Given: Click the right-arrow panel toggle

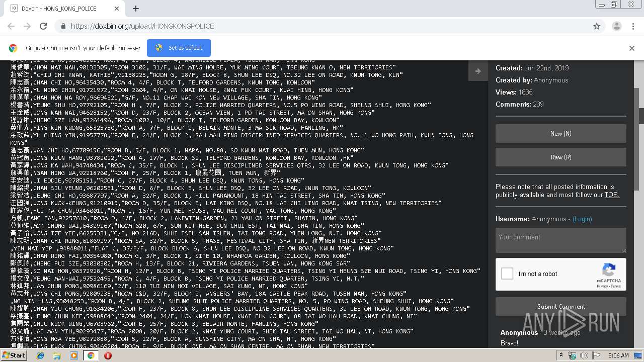Looking at the screenshot, I should tap(478, 71).
